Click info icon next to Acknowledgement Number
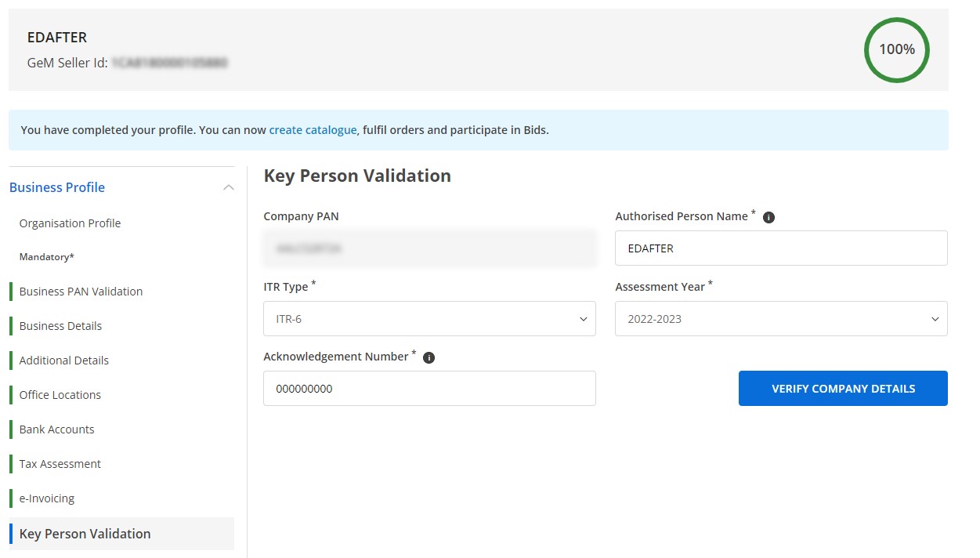Image resolution: width=980 pixels, height=558 pixels. [x=429, y=357]
